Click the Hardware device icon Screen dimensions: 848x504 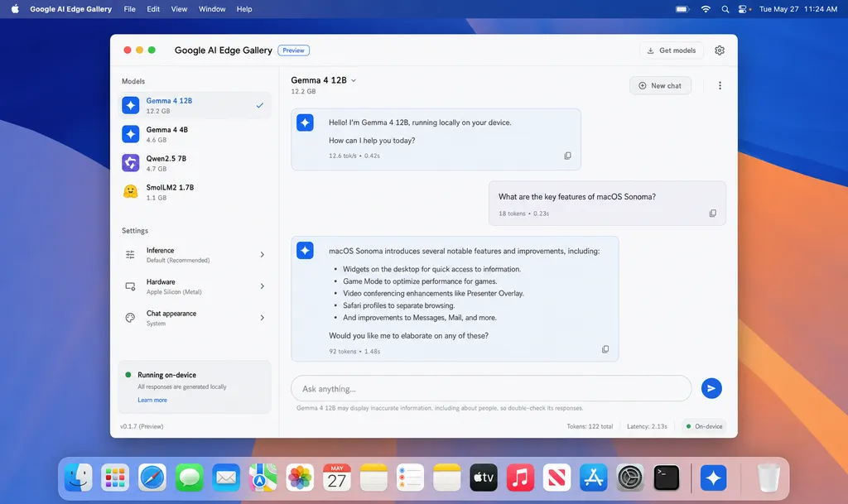(x=130, y=286)
